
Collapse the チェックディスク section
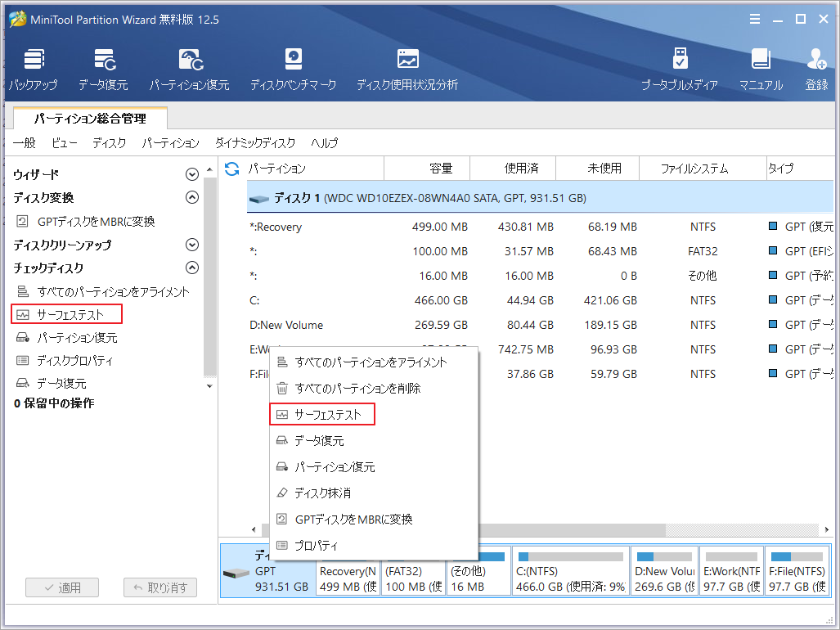pos(192,268)
